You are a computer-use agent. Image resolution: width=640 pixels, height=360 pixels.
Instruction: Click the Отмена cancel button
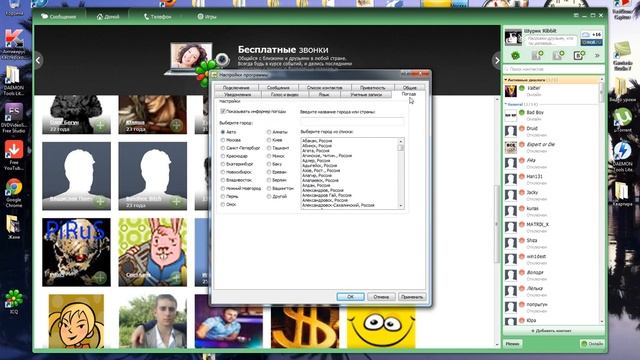point(381,297)
